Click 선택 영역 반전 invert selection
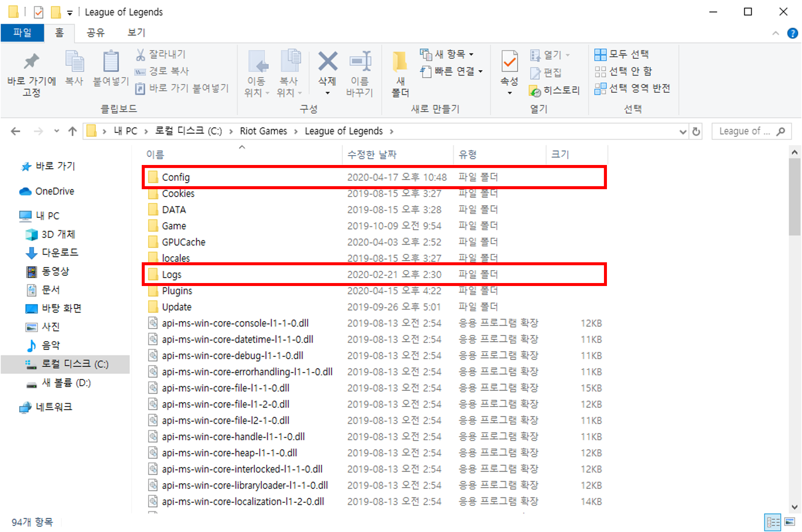The image size is (802, 532). point(632,88)
